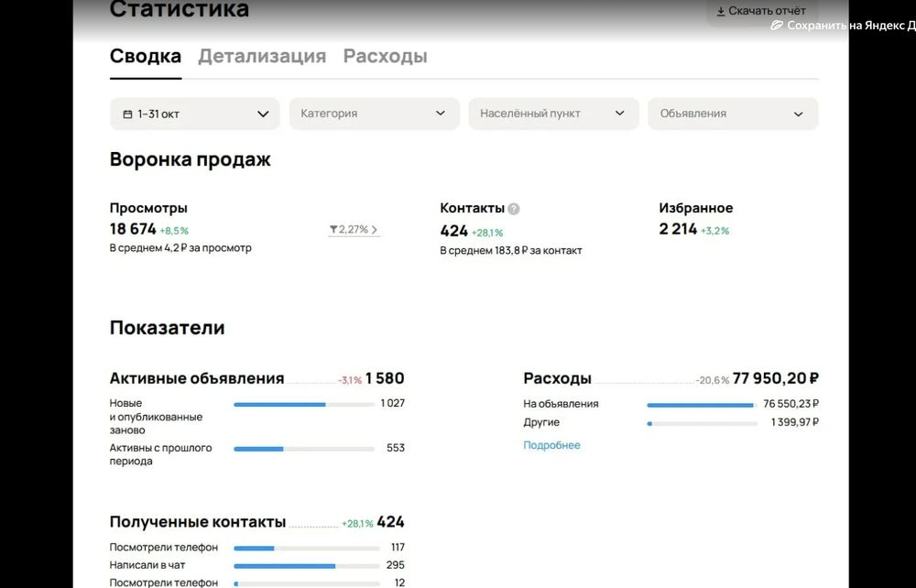Click the Написали в чат bar
Image resolution: width=916 pixels, height=588 pixels.
tap(307, 566)
